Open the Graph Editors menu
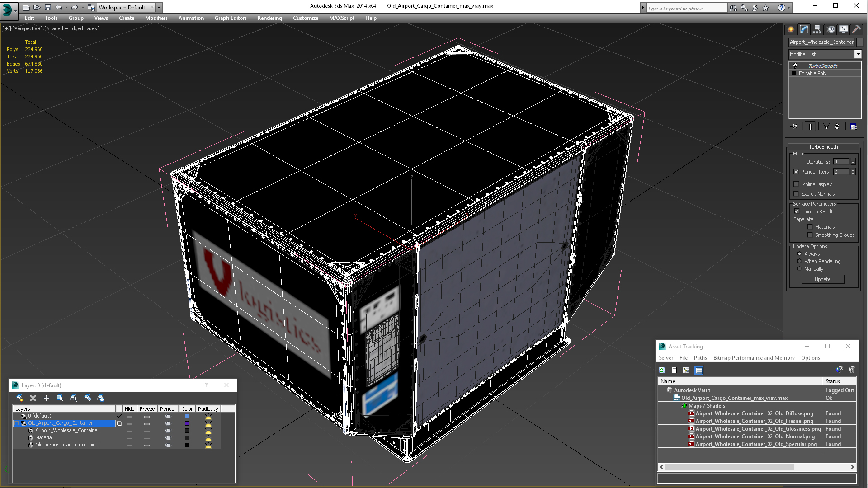 click(231, 18)
